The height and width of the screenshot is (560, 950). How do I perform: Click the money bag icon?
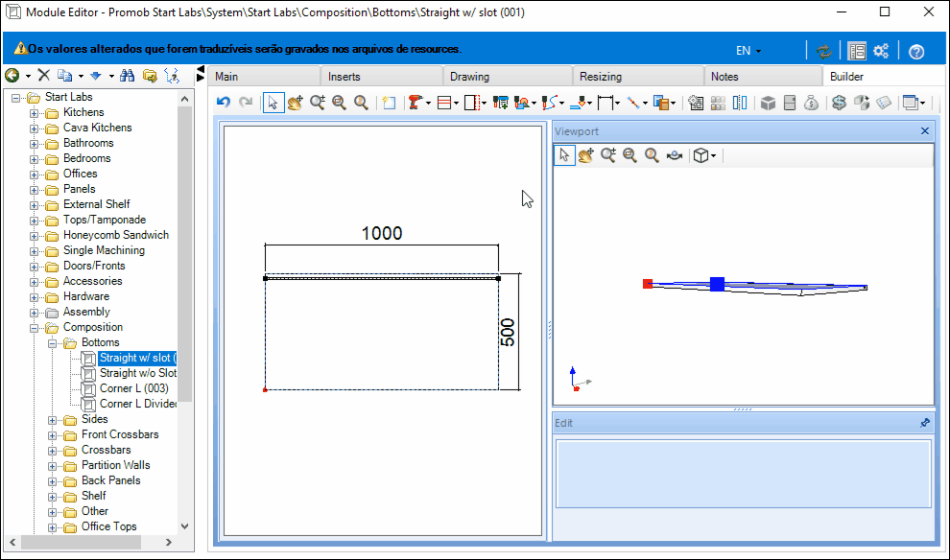click(x=811, y=103)
